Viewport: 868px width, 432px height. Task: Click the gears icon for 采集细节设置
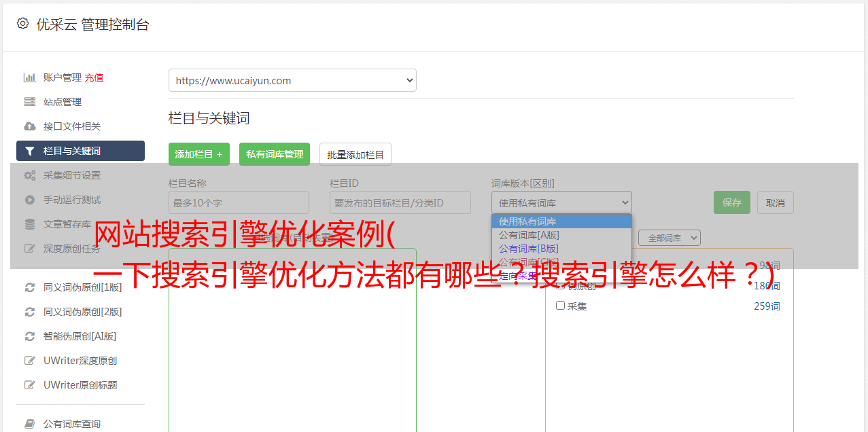tap(30, 175)
